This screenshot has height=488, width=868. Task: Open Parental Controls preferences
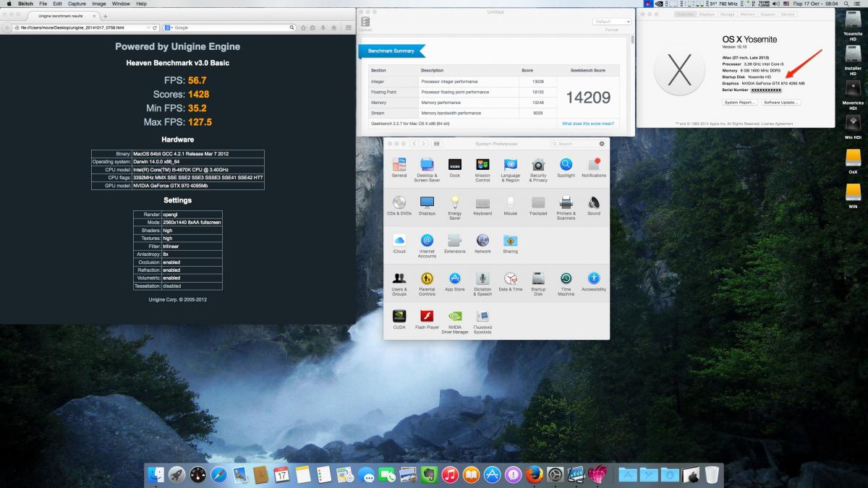pyautogui.click(x=427, y=283)
